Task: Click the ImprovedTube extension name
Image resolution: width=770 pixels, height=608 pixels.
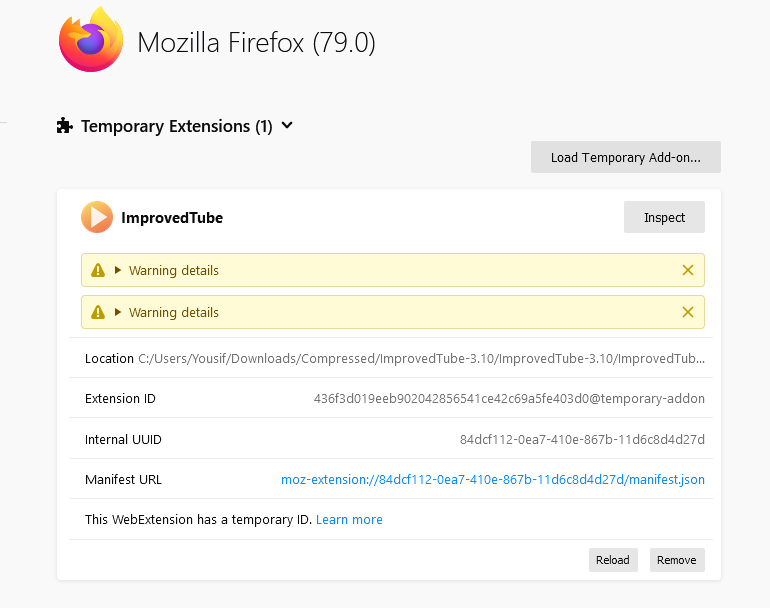Action: click(x=172, y=217)
